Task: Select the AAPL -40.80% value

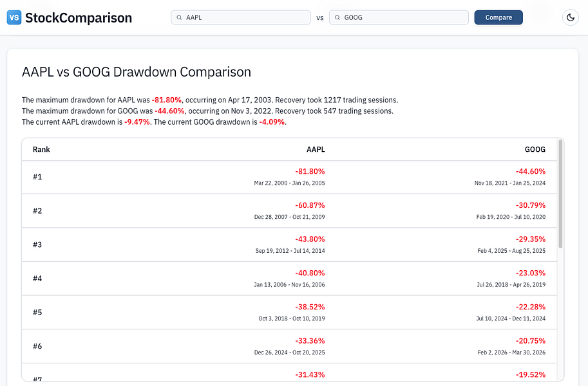Action: click(310, 273)
